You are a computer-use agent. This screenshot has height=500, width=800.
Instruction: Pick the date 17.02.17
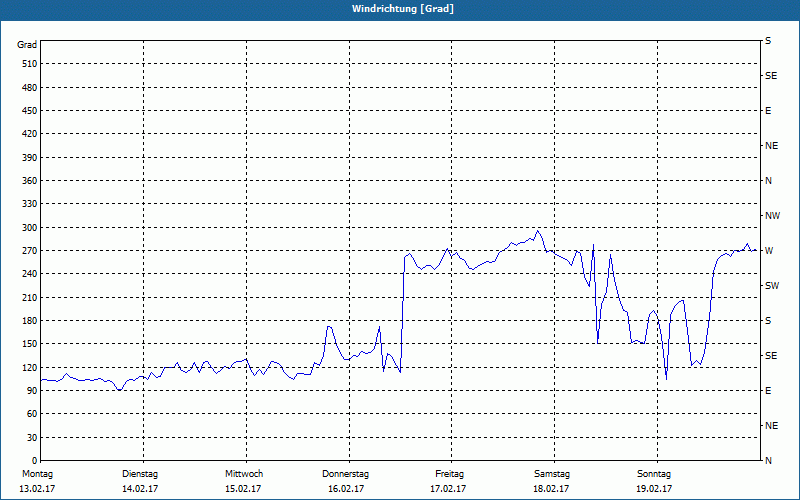(448, 489)
